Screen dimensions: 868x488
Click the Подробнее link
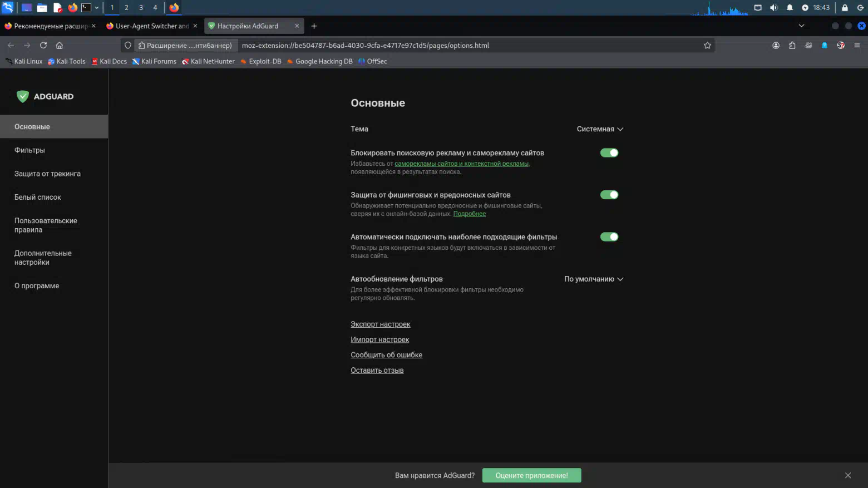point(470,214)
